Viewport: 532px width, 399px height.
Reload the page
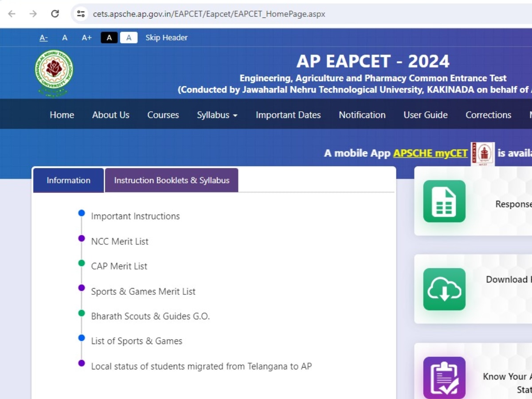point(55,14)
